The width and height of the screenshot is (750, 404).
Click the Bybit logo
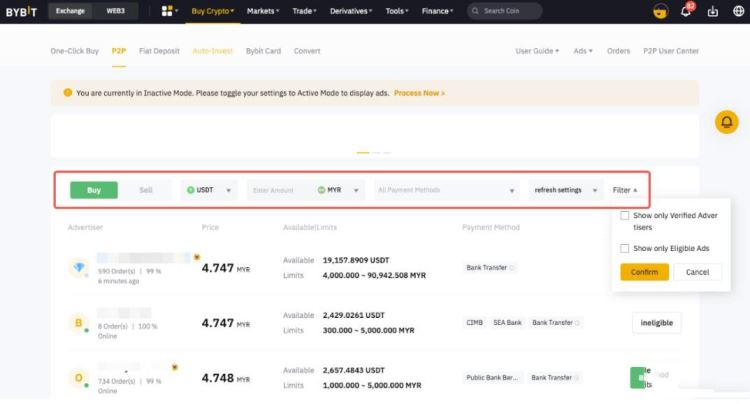coord(21,11)
